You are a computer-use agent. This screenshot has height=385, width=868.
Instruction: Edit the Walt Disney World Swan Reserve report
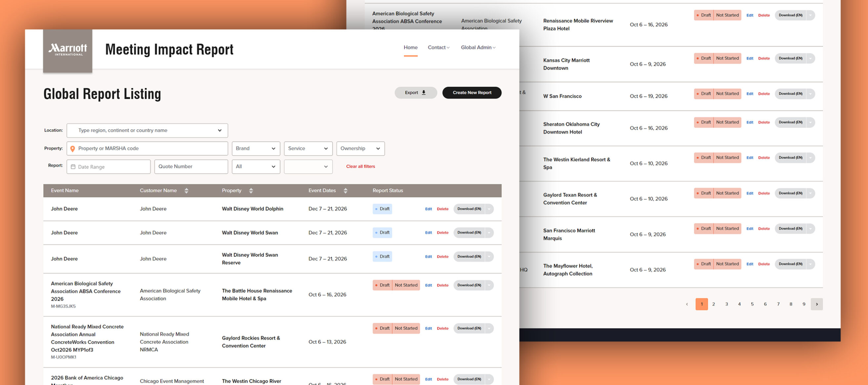point(428,257)
